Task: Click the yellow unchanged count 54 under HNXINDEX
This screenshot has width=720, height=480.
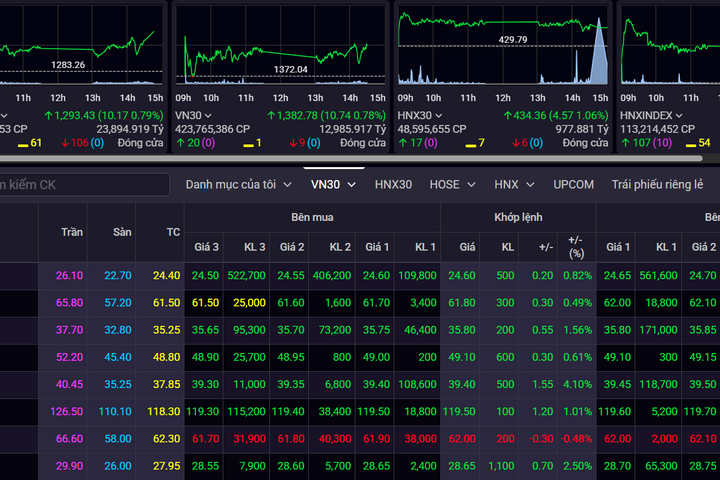Action: point(698,143)
